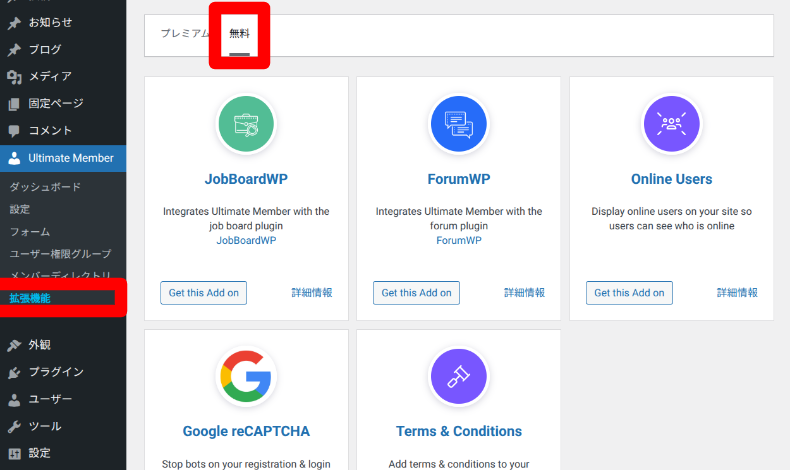Open the 拡張機能 submenu item
The image size is (790, 470).
tap(30, 298)
